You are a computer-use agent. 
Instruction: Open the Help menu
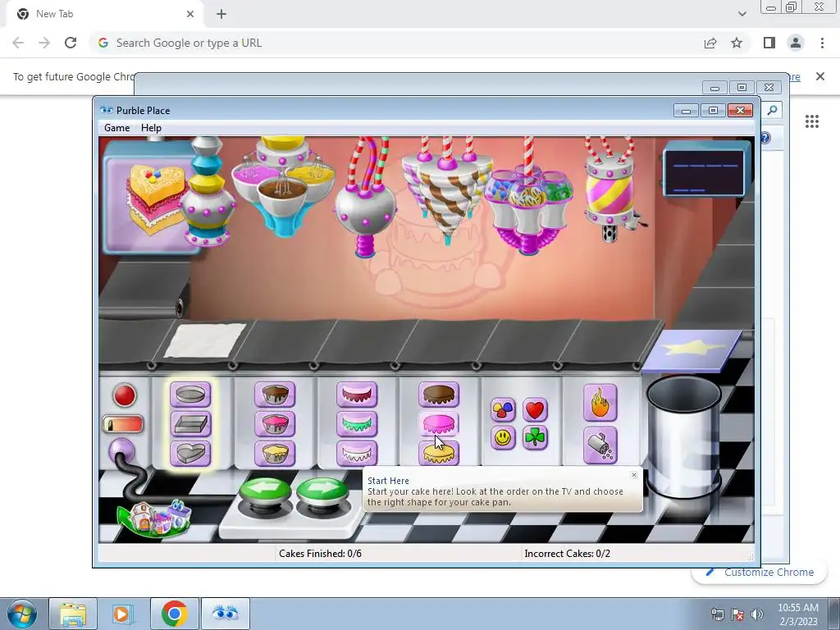pos(151,127)
